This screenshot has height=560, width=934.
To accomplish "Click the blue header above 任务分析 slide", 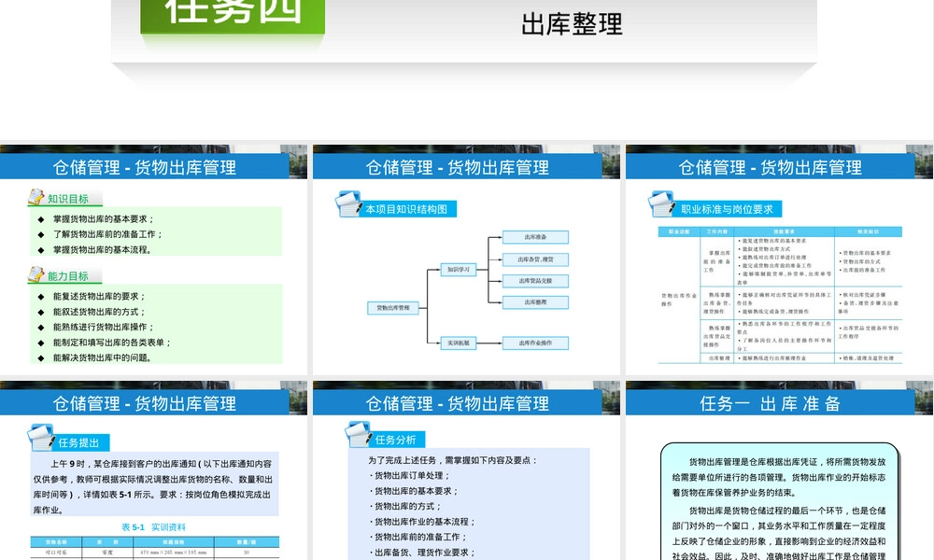I will [x=458, y=403].
